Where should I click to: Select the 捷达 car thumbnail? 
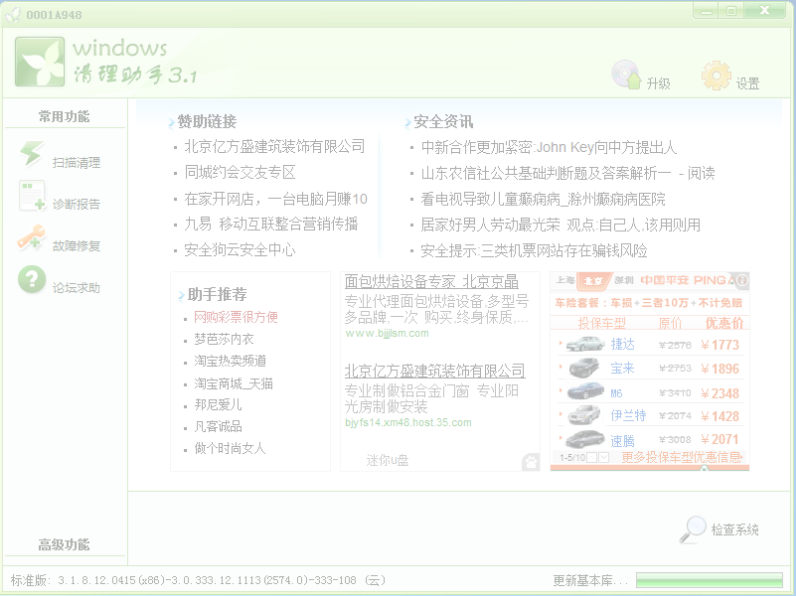point(585,344)
